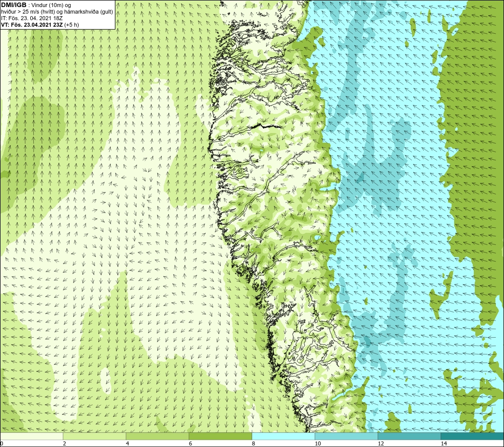Click the 10–12 m/s cyan legend swatch
Screen dimensions: 504x447
[x=347, y=436]
